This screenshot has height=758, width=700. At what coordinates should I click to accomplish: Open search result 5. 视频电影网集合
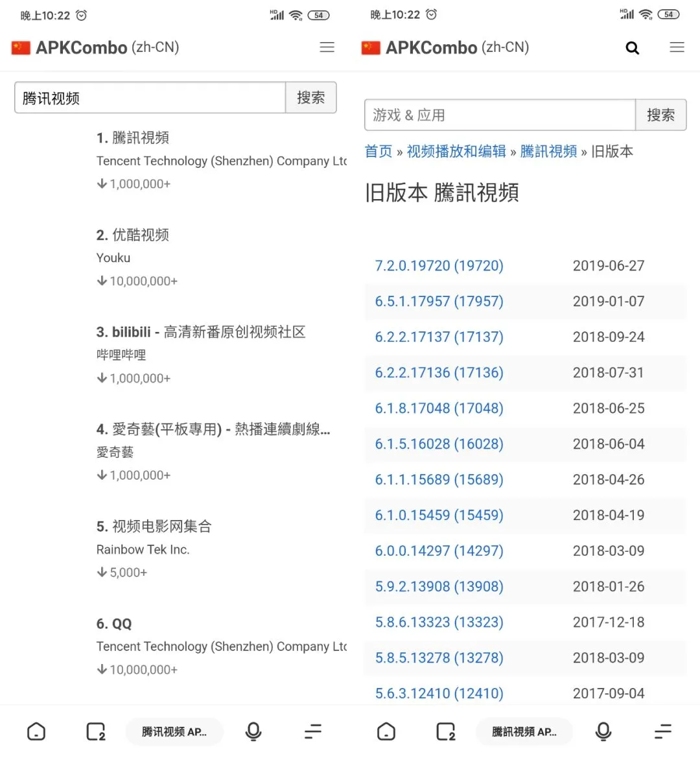(x=154, y=527)
